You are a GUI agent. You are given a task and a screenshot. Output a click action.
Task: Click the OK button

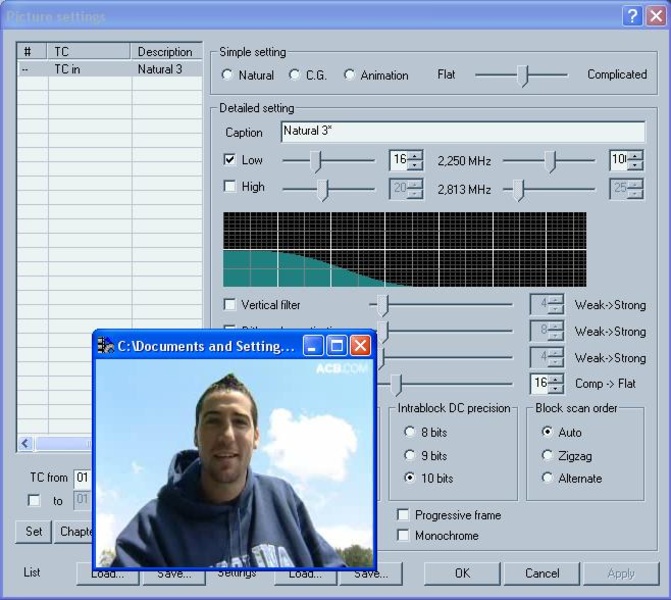click(x=462, y=573)
